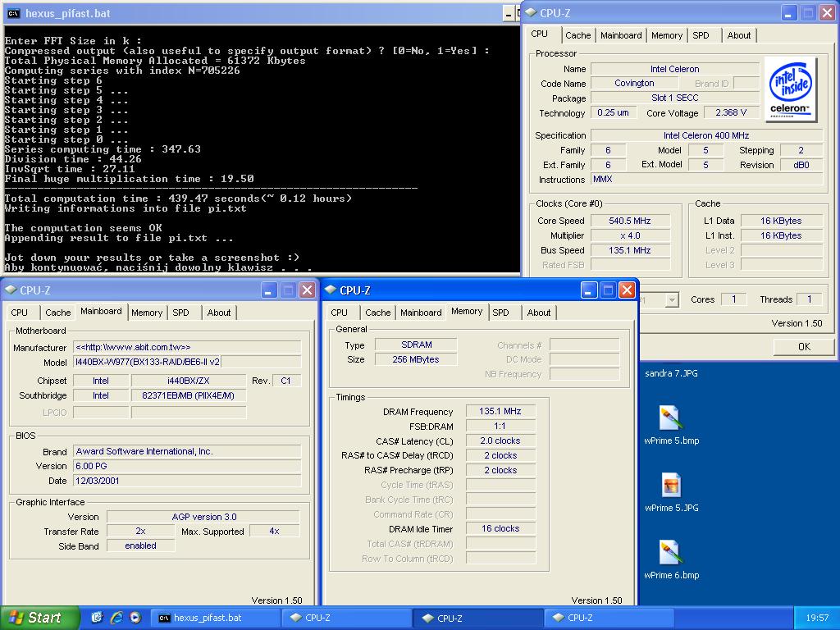
Task: Click the taskbar clock showing 19:57
Action: tap(817, 619)
